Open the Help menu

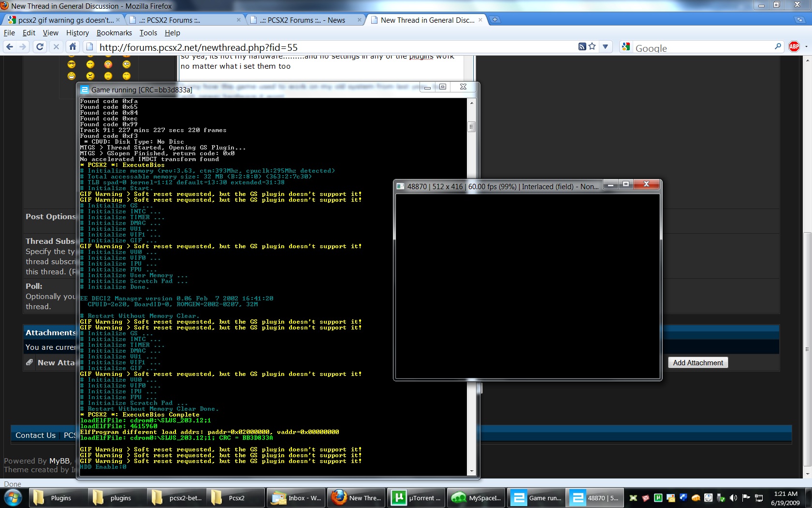[173, 33]
